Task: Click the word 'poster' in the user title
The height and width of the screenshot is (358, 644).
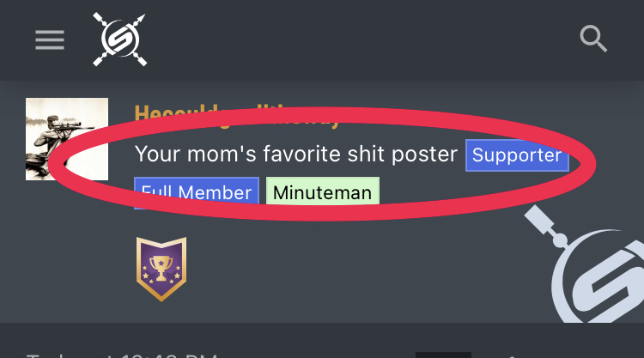Action: click(x=427, y=155)
